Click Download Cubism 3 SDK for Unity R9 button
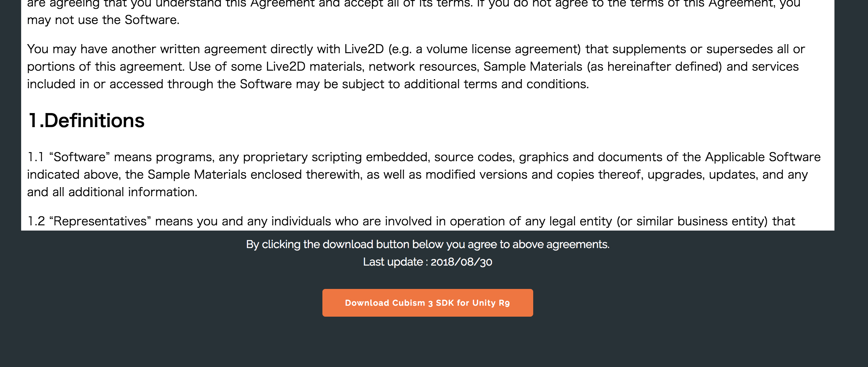Screen dimensions: 868x367 pyautogui.click(x=427, y=303)
